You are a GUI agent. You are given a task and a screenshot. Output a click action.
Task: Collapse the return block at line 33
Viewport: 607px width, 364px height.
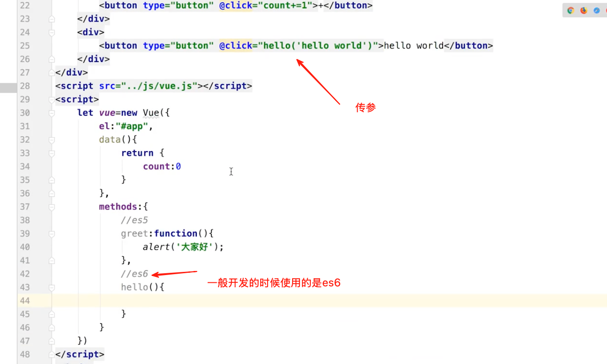[51, 153]
